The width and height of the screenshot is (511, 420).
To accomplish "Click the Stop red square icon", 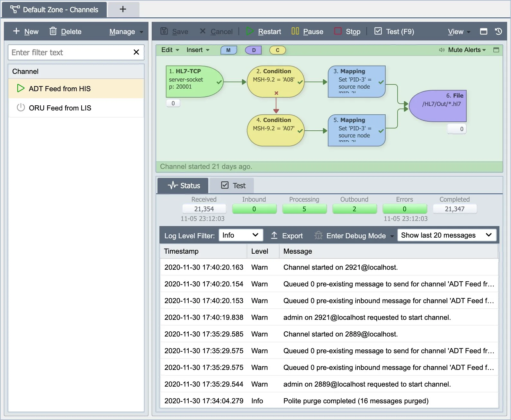I will pyautogui.click(x=338, y=31).
